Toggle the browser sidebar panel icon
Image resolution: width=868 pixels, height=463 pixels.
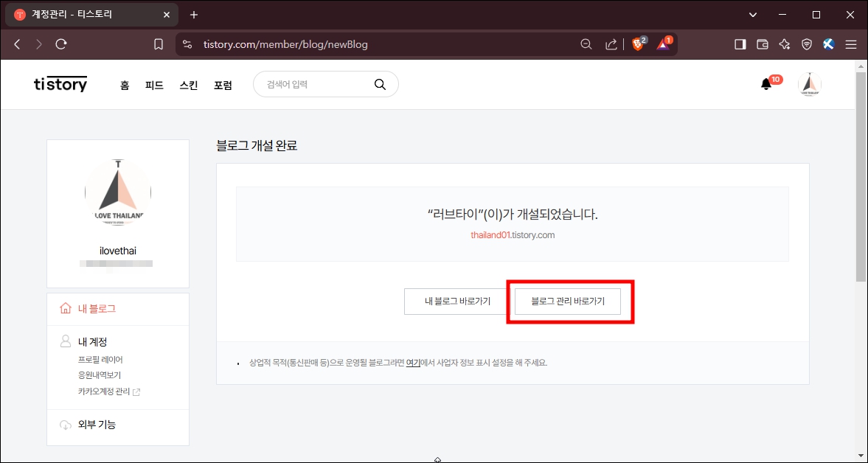(740, 43)
